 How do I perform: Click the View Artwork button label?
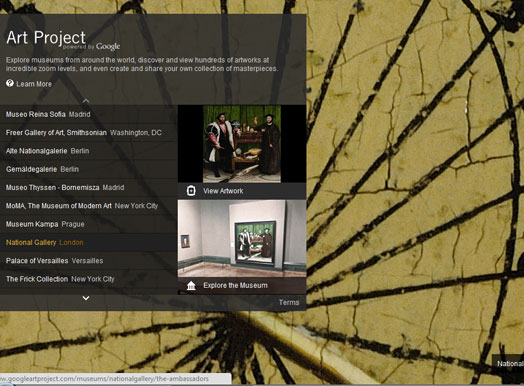tap(223, 191)
